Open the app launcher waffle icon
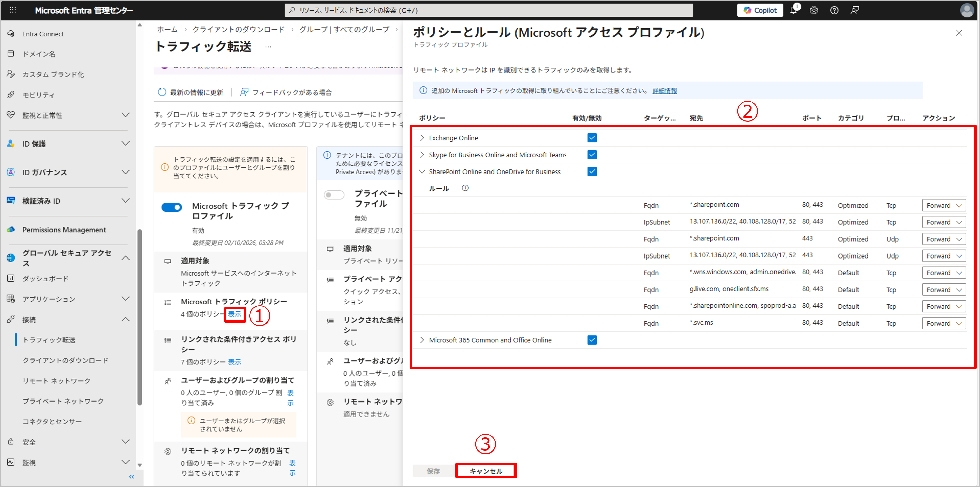Screen dimensions: 980x487 pos(13,10)
